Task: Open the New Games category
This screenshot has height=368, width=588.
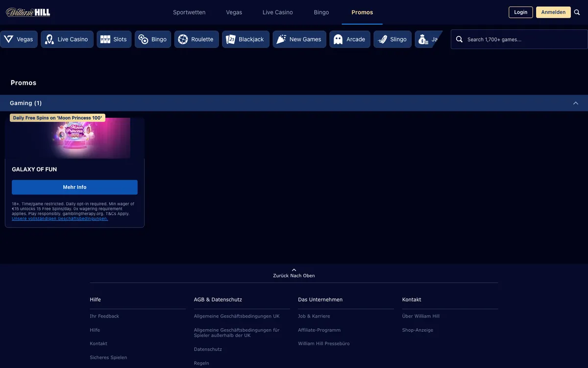Action: tap(299, 39)
